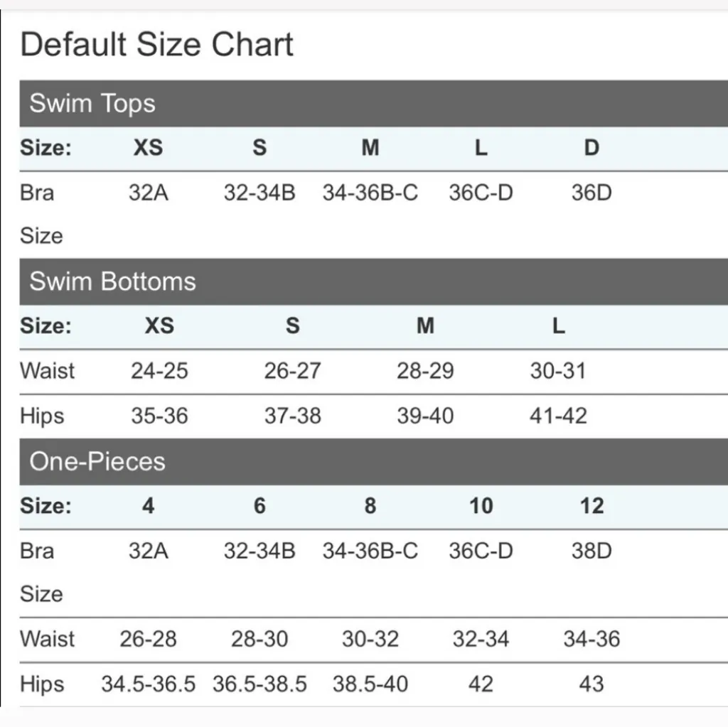Viewport: 728px width, 727px height.
Task: Select the 34-36 waist cell
Action: 591,639
